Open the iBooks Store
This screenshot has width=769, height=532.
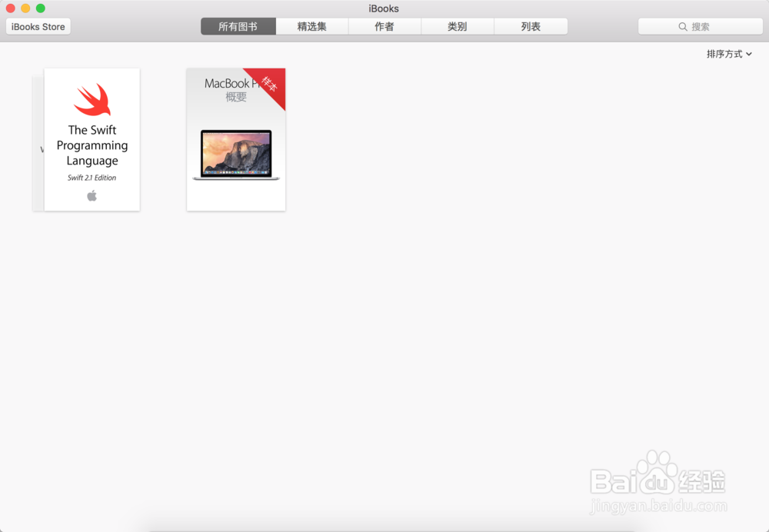[x=38, y=26]
